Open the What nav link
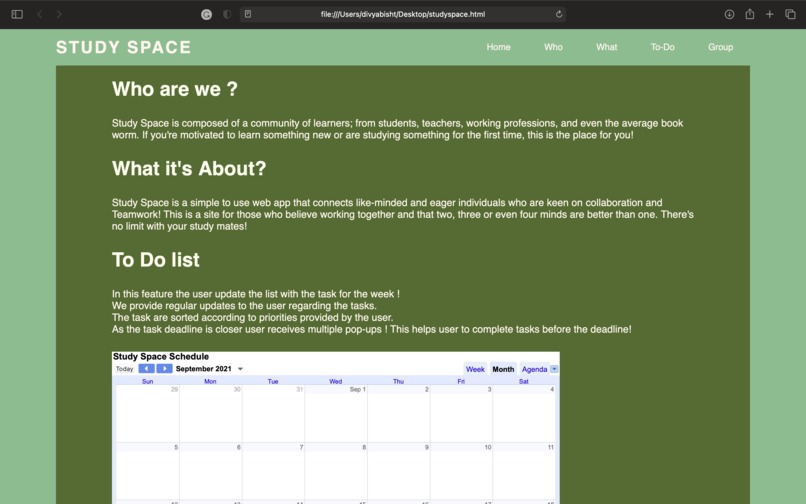 pos(607,47)
